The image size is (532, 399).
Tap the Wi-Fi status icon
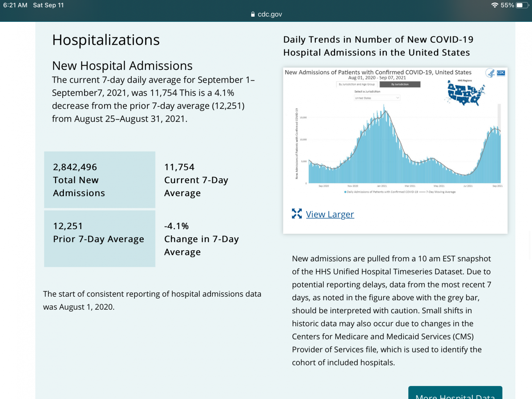[495, 5]
